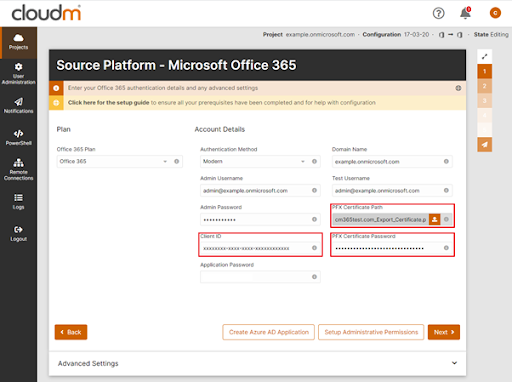Click the info icon beside Authentication Method
This screenshot has height=382, width=512.
pos(314,161)
